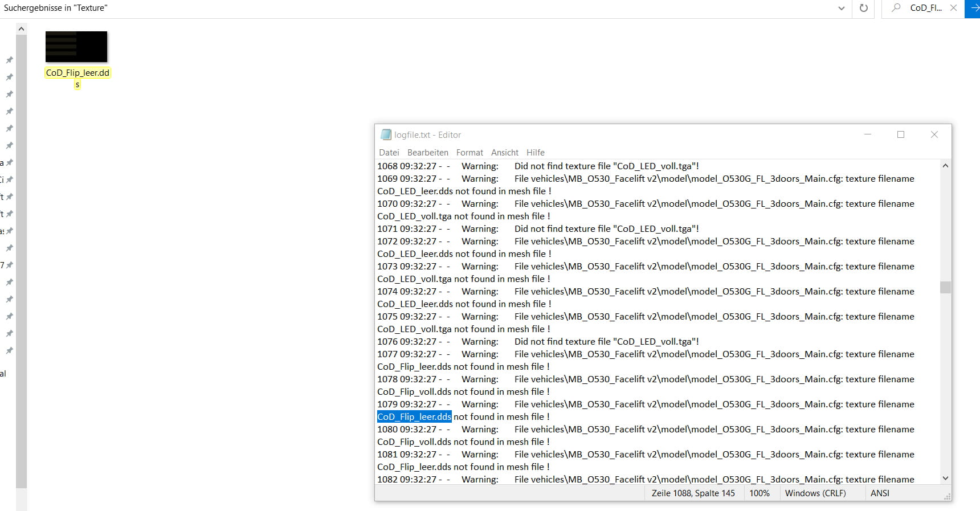
Task: Click Notepad's scroll down arrow
Action: pyautogui.click(x=945, y=479)
